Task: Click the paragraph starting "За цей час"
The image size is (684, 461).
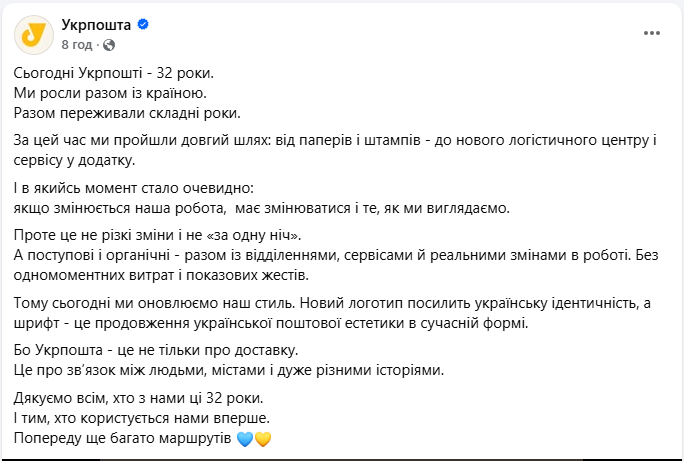Action: 334,150
